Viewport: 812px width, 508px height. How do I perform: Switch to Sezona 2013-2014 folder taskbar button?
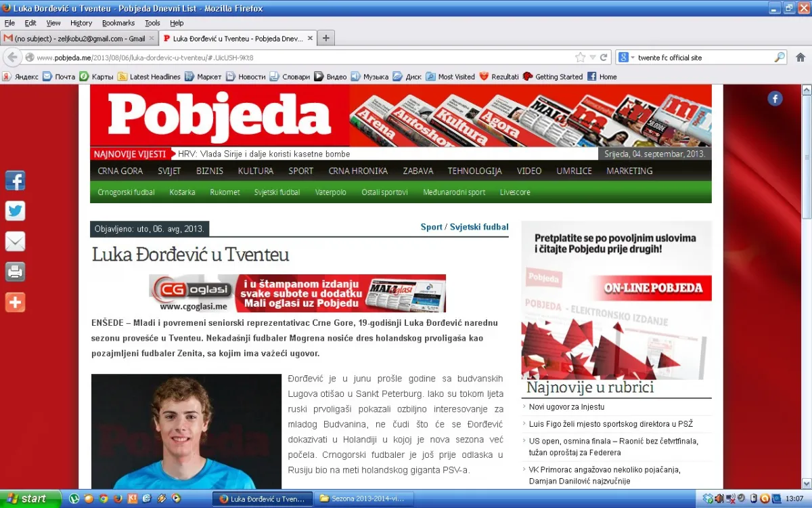tap(364, 499)
